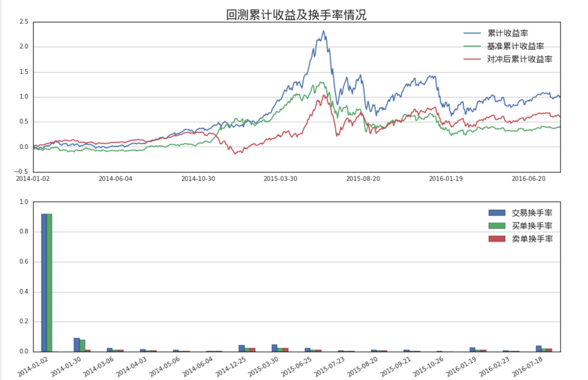Click the 0.8 tick on lower y-axis
This screenshot has width=588, height=380.
[x=24, y=231]
